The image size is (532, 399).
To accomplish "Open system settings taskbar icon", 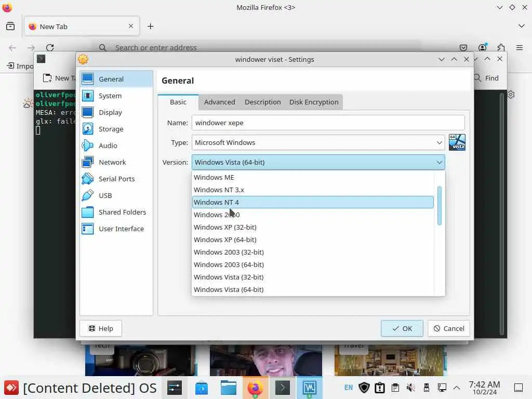I will (x=175, y=388).
